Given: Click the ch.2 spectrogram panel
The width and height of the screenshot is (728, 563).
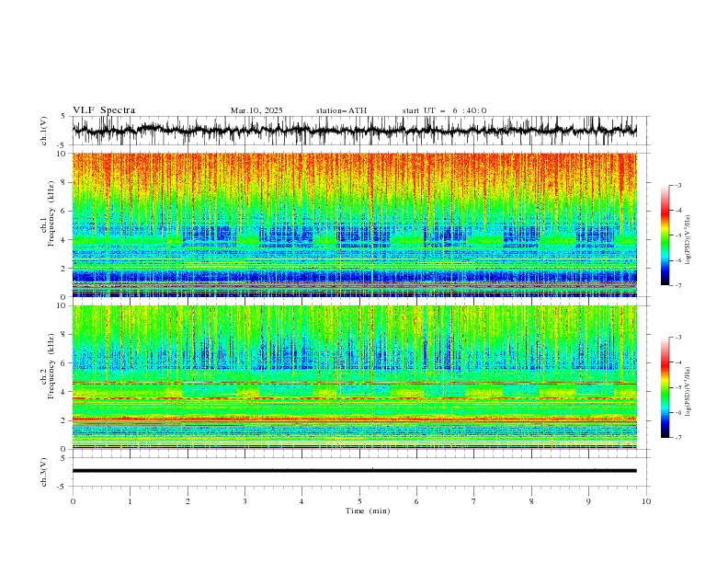Looking at the screenshot, I should pos(354,377).
